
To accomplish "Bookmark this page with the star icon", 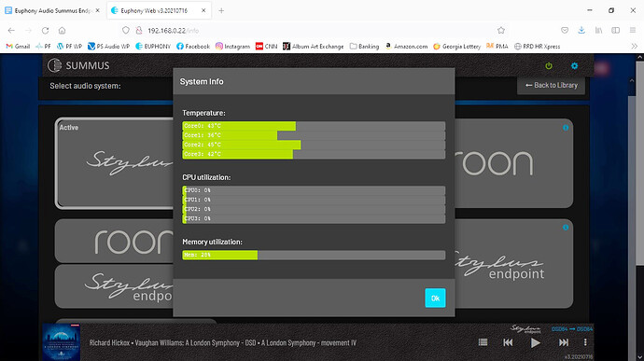I will [x=500, y=31].
